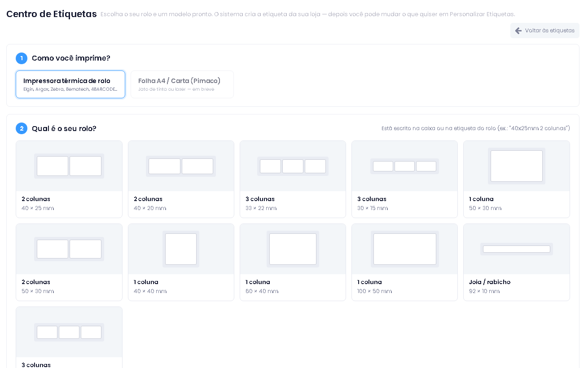
Task: Choose the 3 colunas 33 × 22 mm roll
Action: pyautogui.click(x=293, y=179)
